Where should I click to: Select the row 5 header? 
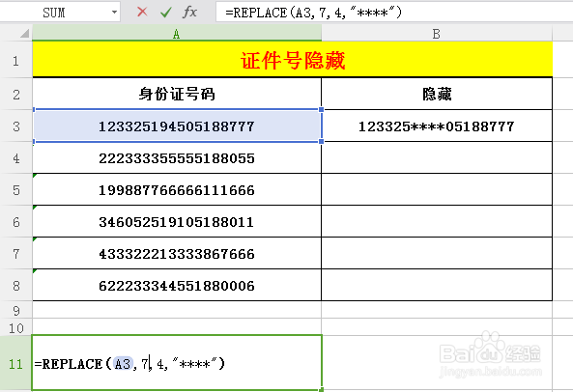point(16,190)
